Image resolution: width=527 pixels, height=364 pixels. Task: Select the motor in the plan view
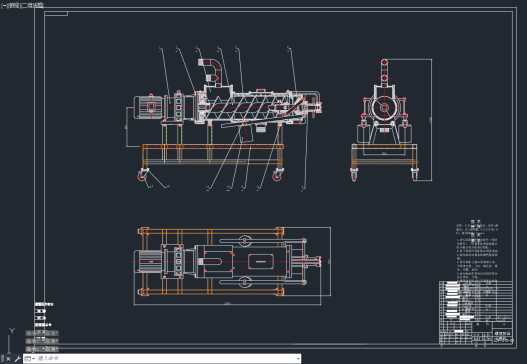148,261
